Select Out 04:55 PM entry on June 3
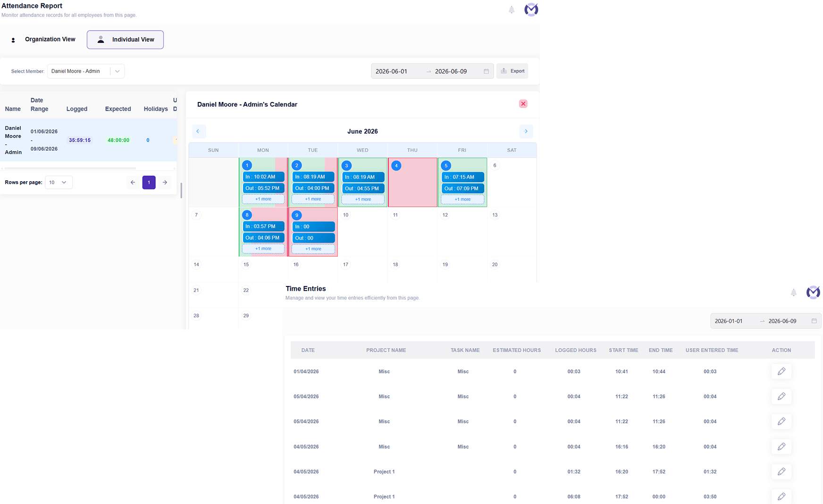The image size is (823, 504). point(363,188)
